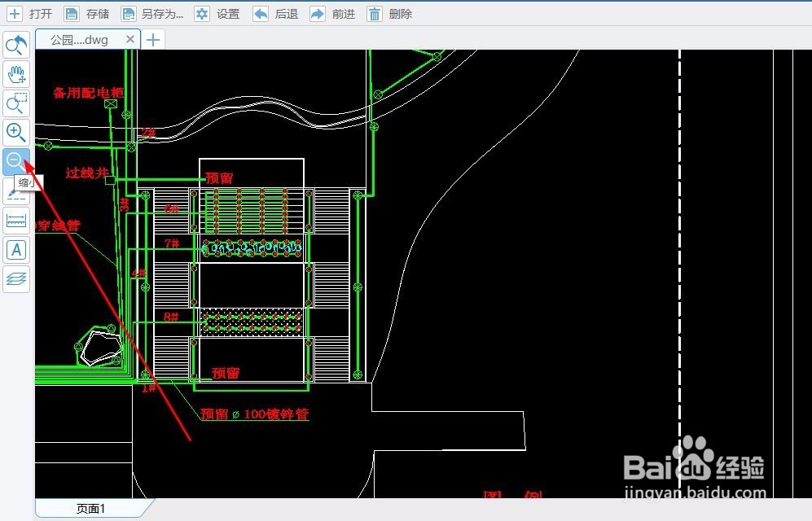Click the 删除 trash button
This screenshot has width=812, height=521.
pyautogui.click(x=389, y=14)
